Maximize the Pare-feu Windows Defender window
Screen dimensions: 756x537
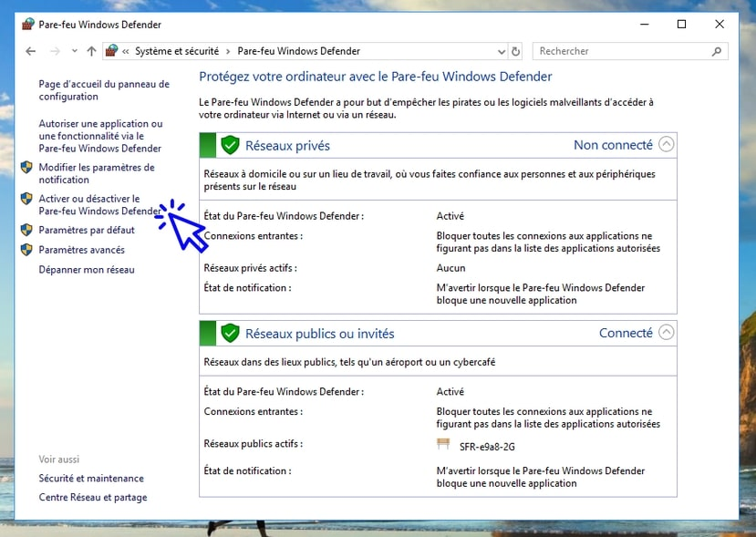[x=682, y=24]
